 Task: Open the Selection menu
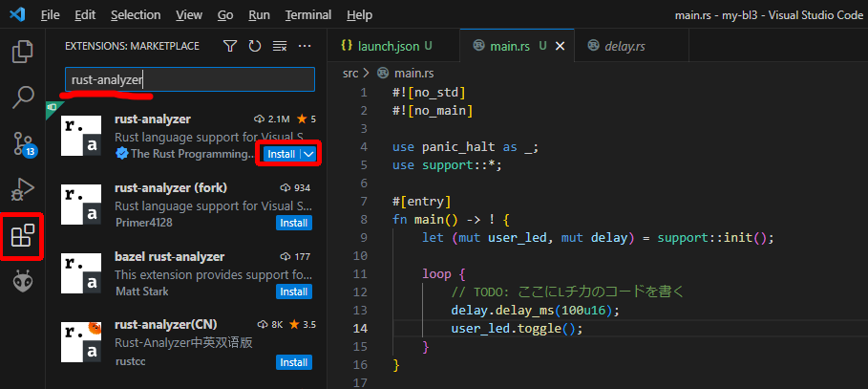pyautogui.click(x=136, y=15)
